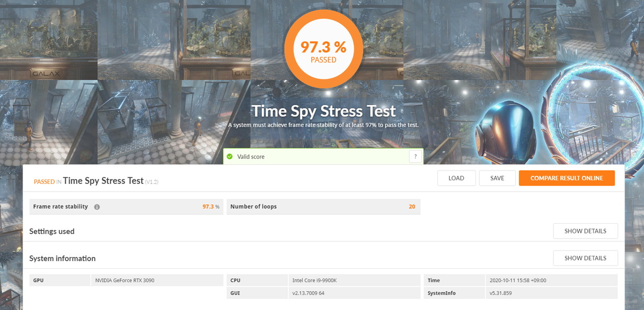Click the System information heading
This screenshot has width=644, height=310.
pyautogui.click(x=62, y=259)
